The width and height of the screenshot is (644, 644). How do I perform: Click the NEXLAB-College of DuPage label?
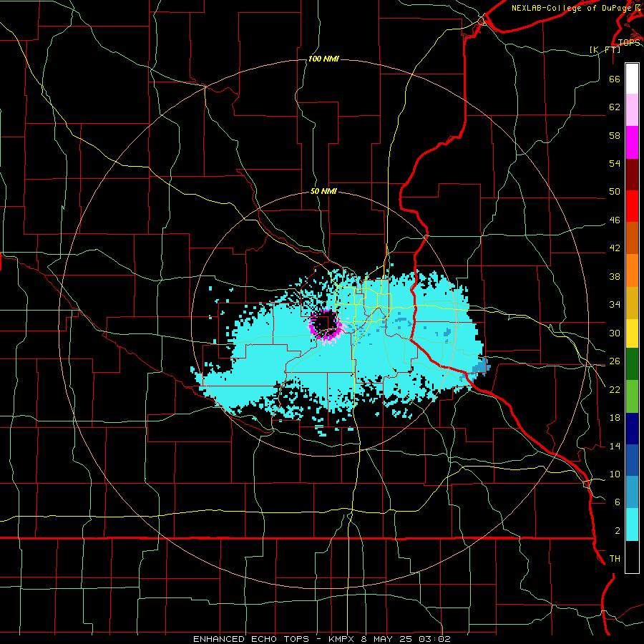pos(570,8)
